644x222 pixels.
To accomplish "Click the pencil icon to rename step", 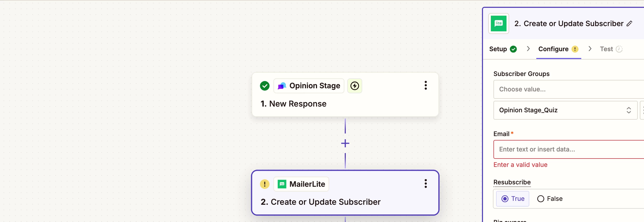I will click(x=629, y=24).
